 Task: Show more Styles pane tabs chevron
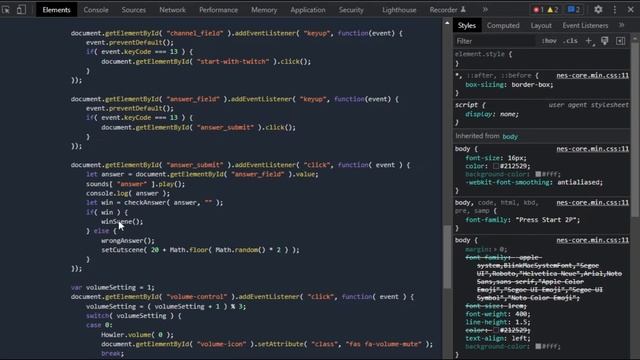[x=621, y=25]
